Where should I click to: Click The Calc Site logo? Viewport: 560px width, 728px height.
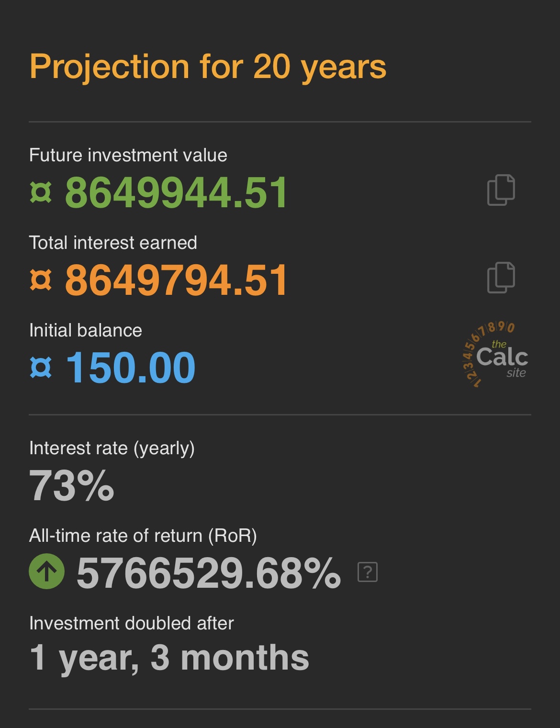[495, 355]
